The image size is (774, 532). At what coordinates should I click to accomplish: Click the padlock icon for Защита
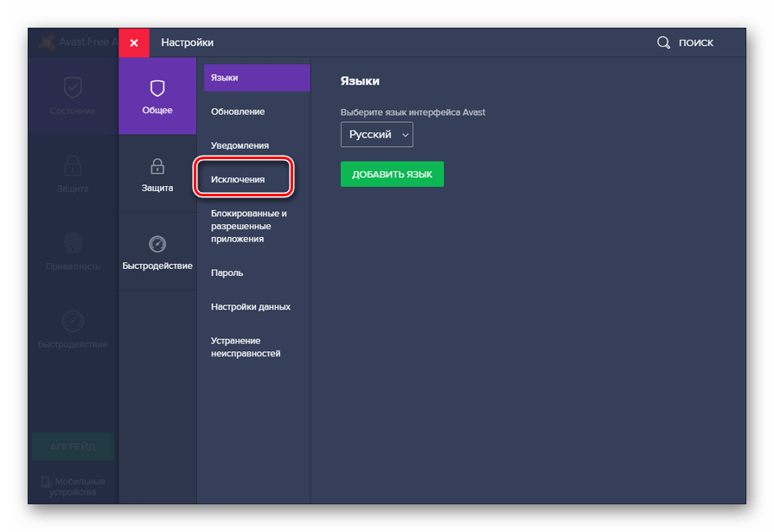point(157,166)
